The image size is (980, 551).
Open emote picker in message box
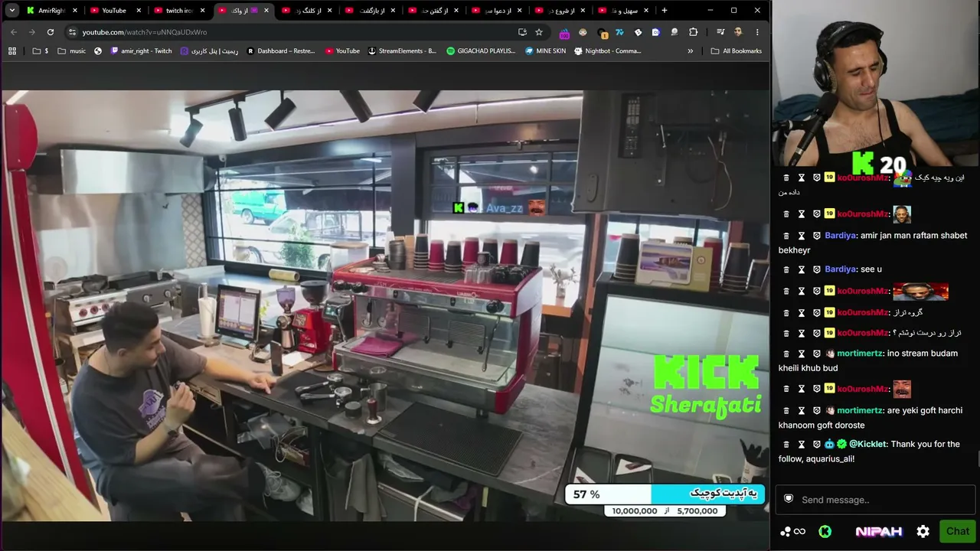tap(789, 499)
